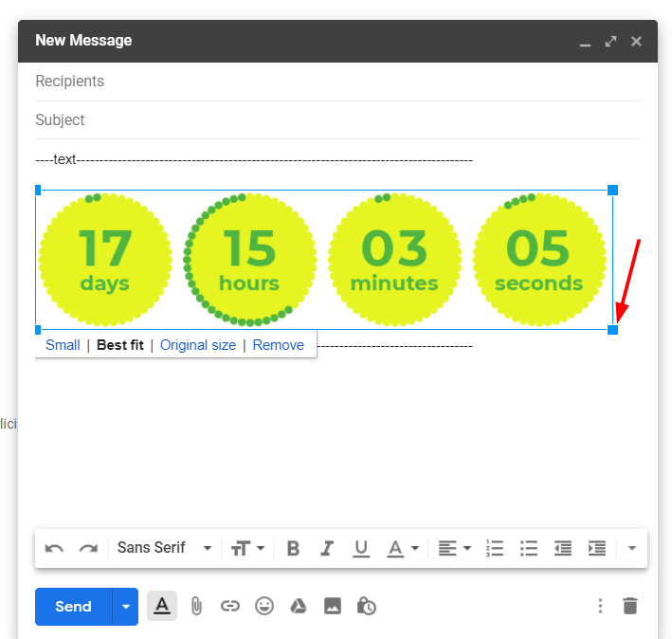This screenshot has width=672, height=639.
Task: Open the emoji picker
Action: click(x=264, y=606)
